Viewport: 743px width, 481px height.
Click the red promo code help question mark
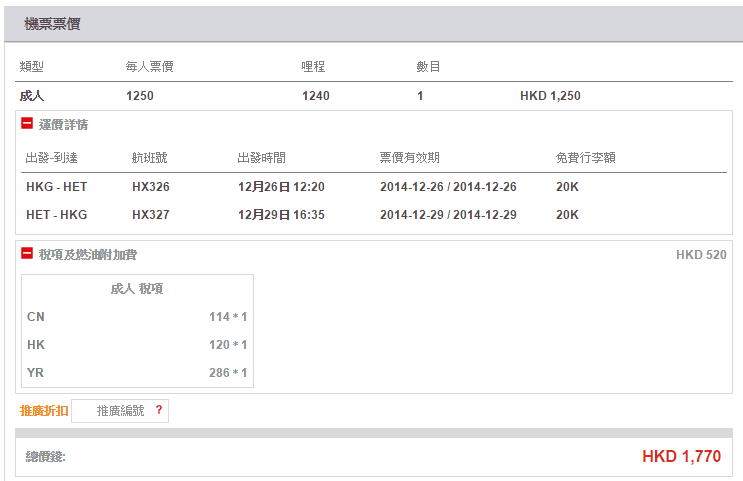158,410
